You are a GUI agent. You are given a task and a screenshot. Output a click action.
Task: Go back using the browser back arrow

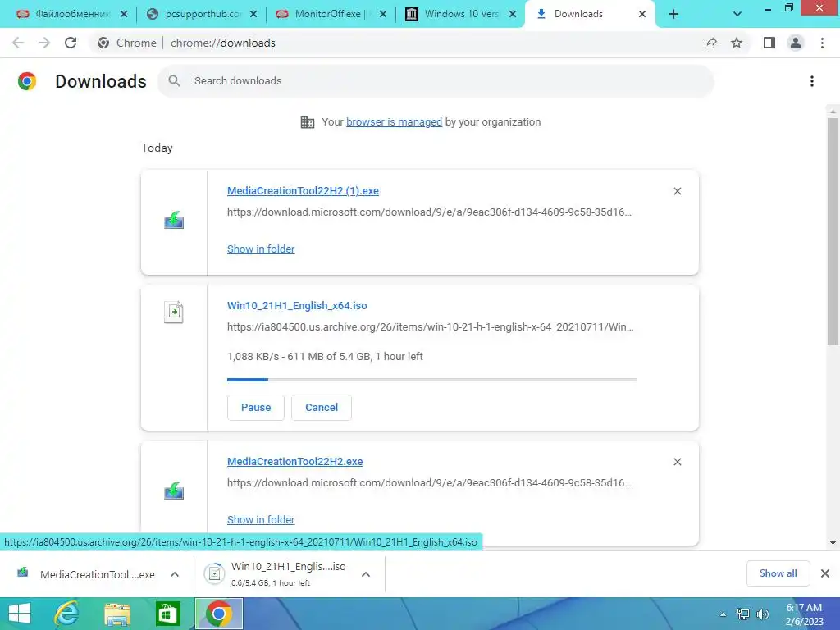18,43
